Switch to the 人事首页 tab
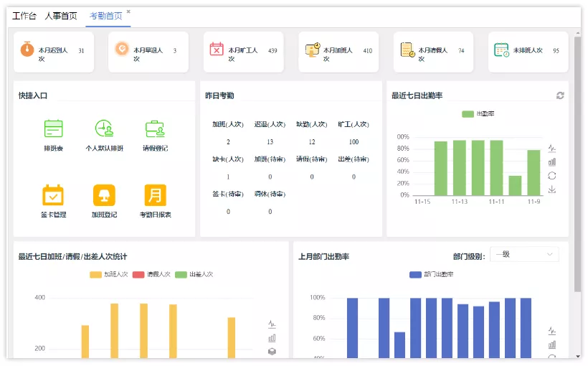The height and width of the screenshot is (366, 588). click(61, 16)
